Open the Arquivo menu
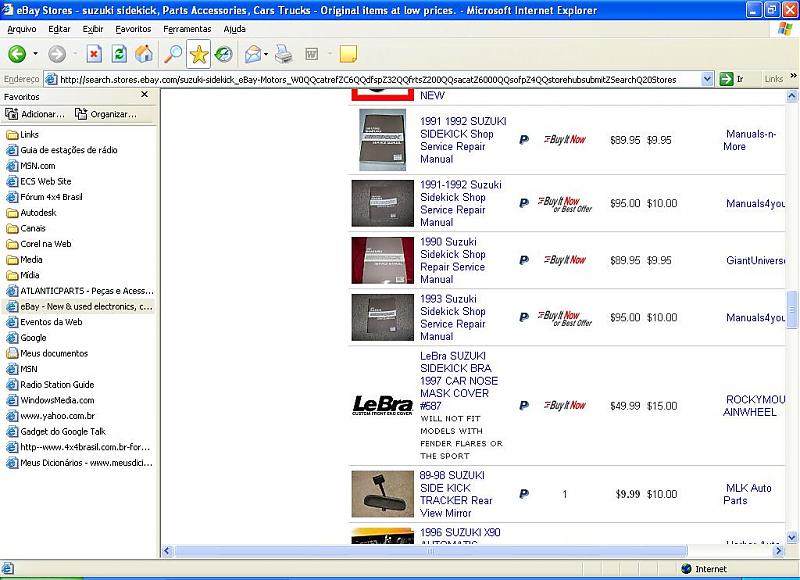 click(x=21, y=29)
